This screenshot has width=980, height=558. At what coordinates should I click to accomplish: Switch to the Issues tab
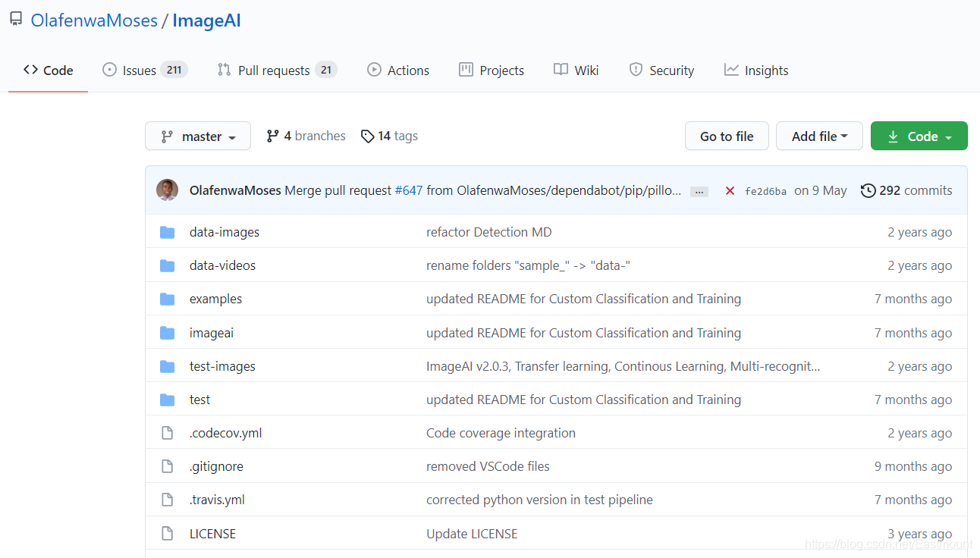[x=144, y=71]
